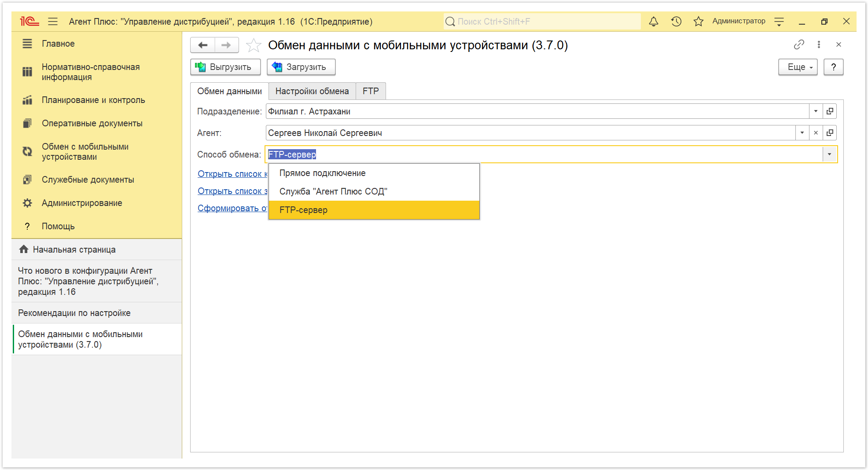Select Обмен данными с мобильными устройствами (3.7.0) entry
868x470 pixels.
pos(97,339)
